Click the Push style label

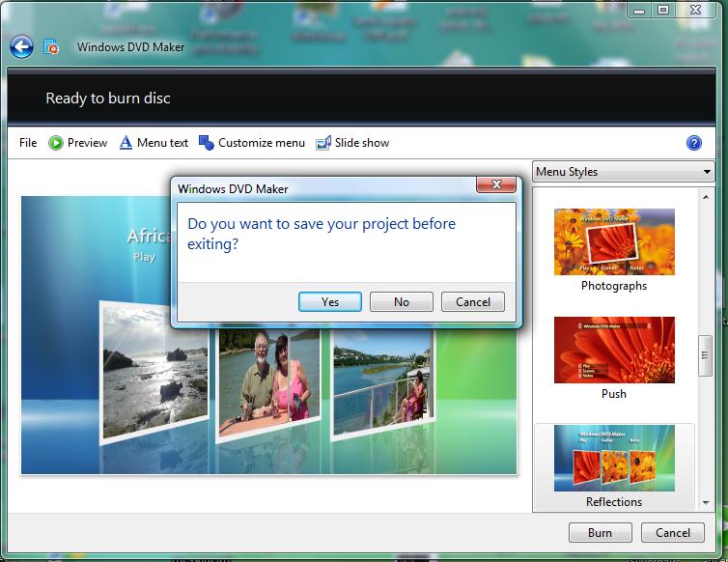pyautogui.click(x=614, y=394)
